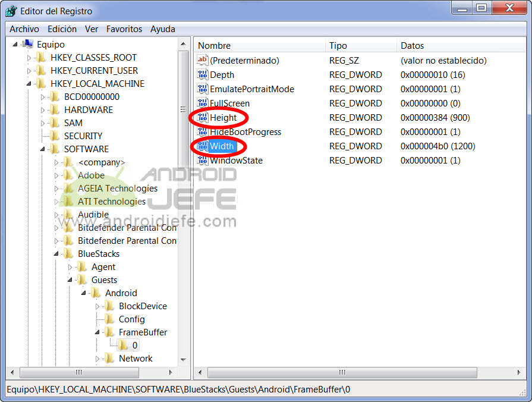Open the Favoritos menu

124,29
